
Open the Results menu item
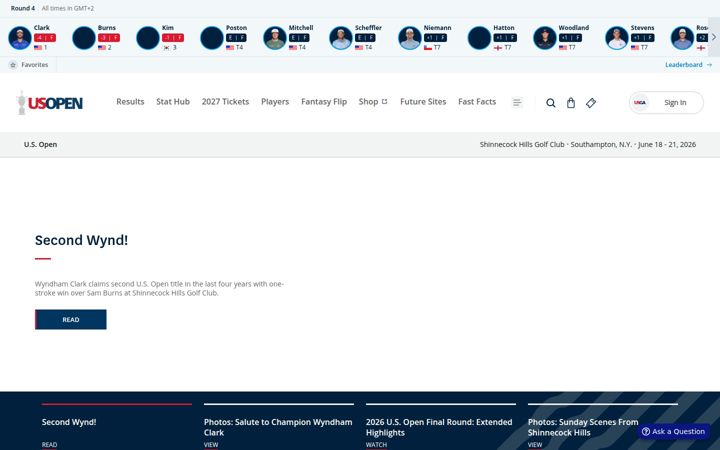(x=130, y=101)
